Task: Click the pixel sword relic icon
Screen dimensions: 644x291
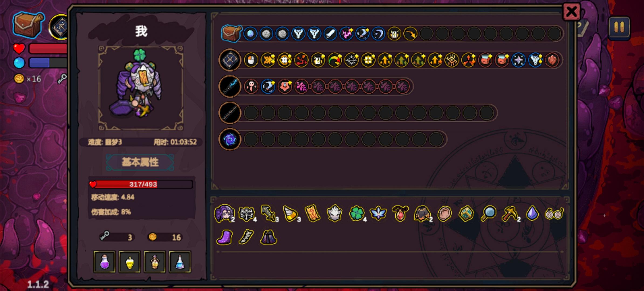Action: pos(269,213)
